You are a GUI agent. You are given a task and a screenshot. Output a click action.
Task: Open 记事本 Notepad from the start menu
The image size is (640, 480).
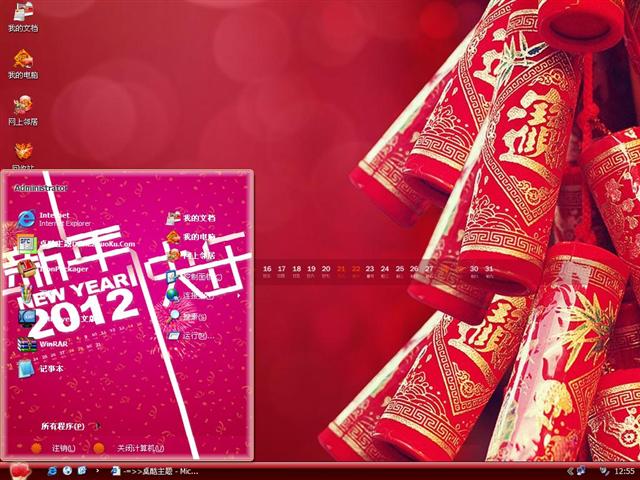[41, 369]
